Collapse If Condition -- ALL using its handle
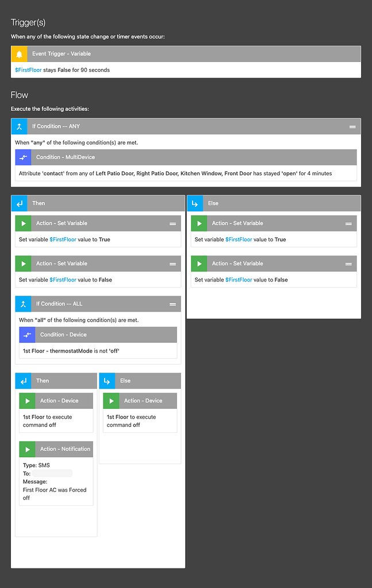The height and width of the screenshot is (588, 372). click(x=172, y=303)
